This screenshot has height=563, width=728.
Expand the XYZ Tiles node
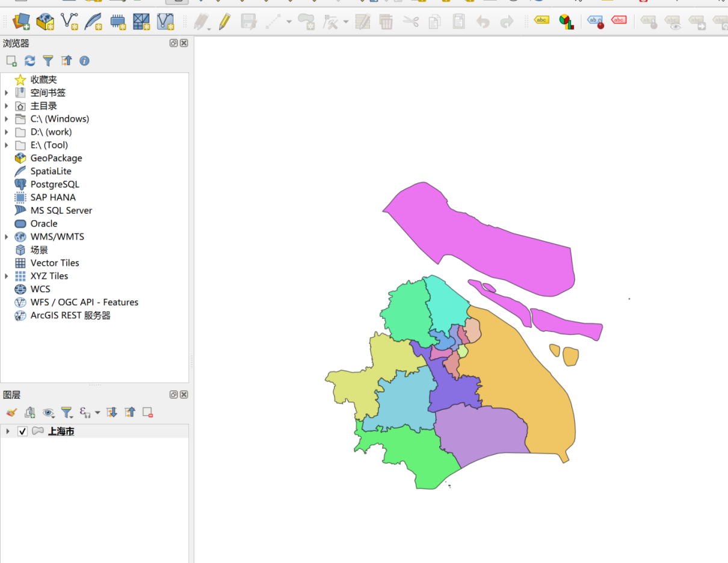(x=6, y=275)
